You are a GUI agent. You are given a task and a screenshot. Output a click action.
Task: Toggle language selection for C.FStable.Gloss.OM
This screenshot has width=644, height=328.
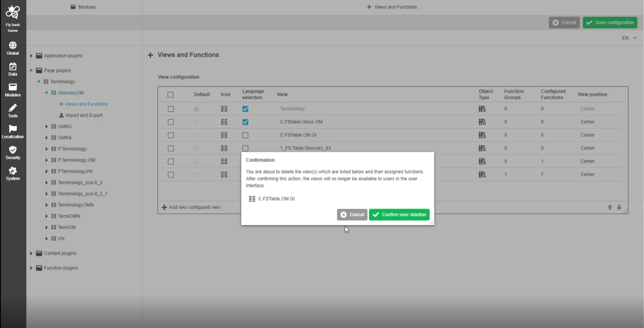[x=245, y=122]
